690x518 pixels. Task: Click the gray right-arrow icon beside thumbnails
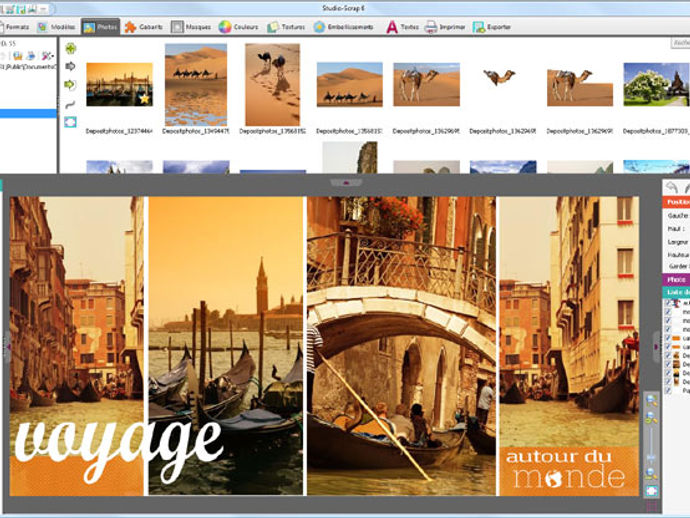pos(70,66)
